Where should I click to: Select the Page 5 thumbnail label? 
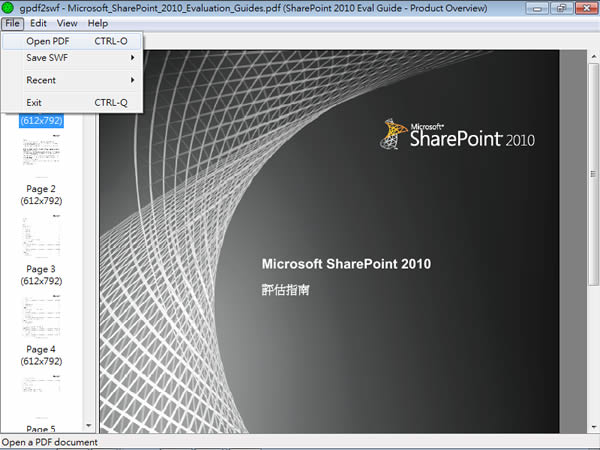point(40,429)
